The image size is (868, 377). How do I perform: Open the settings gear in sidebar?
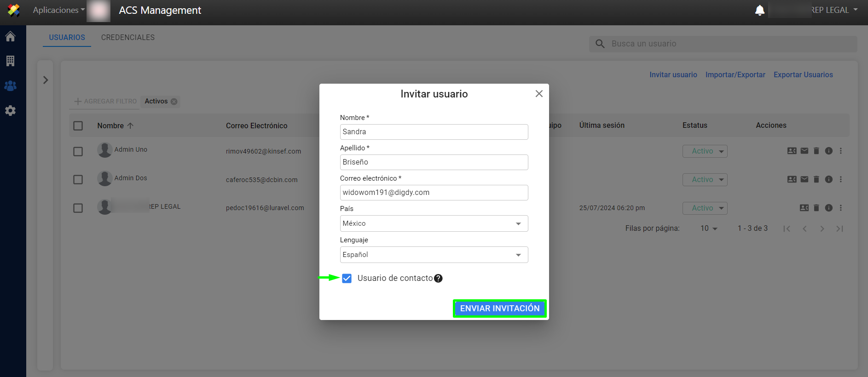click(10, 110)
